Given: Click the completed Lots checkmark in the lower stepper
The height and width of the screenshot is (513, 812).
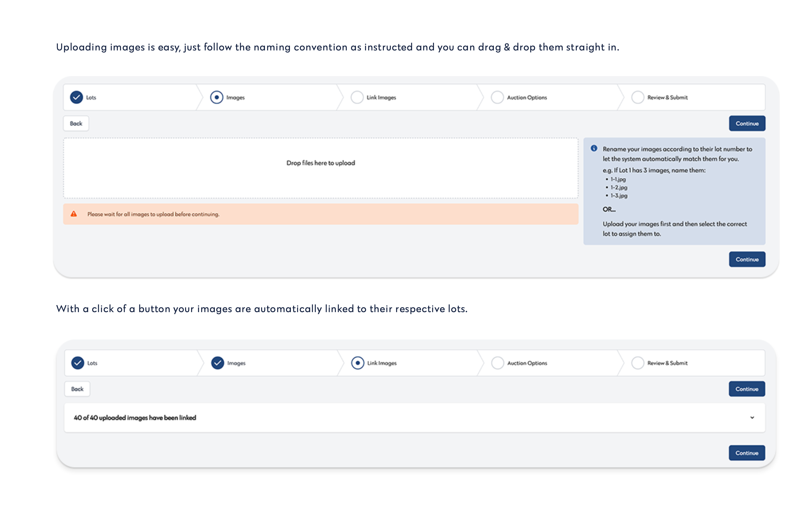Looking at the screenshot, I should point(77,363).
